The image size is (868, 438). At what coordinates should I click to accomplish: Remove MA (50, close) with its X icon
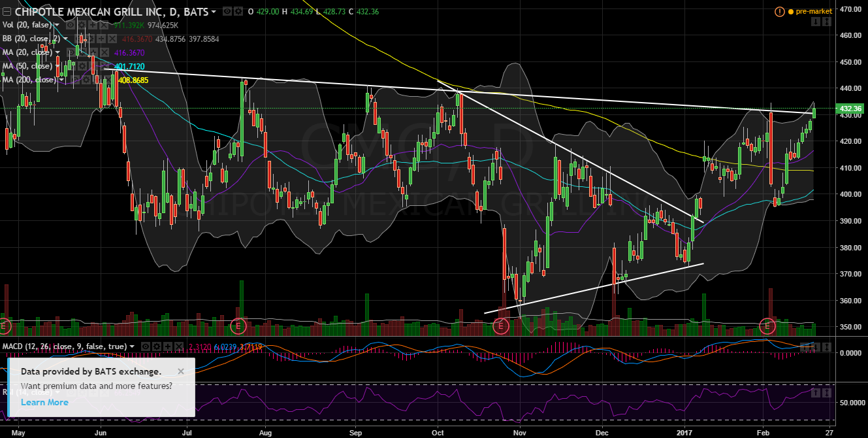[x=104, y=66]
